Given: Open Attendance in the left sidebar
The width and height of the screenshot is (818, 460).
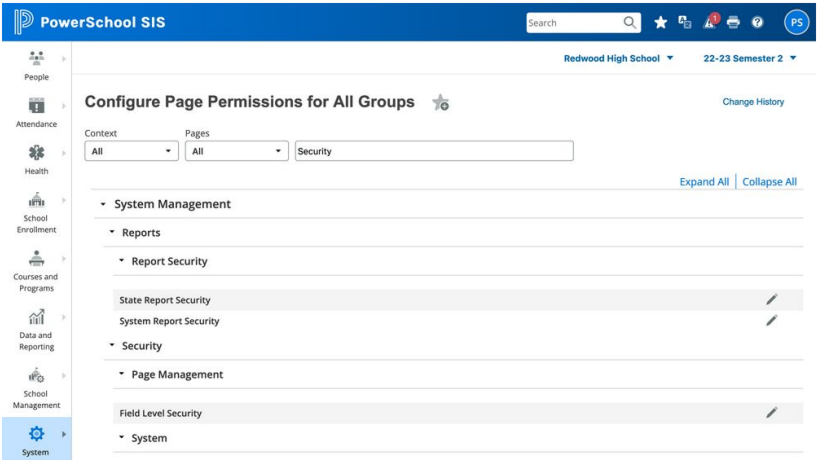Looking at the screenshot, I should pyautogui.click(x=36, y=111).
